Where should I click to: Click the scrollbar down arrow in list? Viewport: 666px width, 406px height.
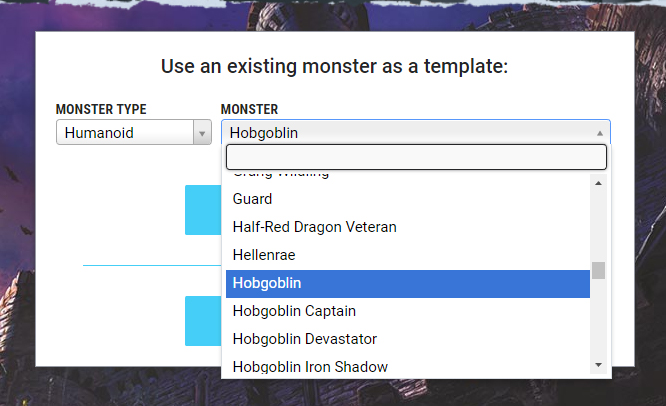pos(598,364)
